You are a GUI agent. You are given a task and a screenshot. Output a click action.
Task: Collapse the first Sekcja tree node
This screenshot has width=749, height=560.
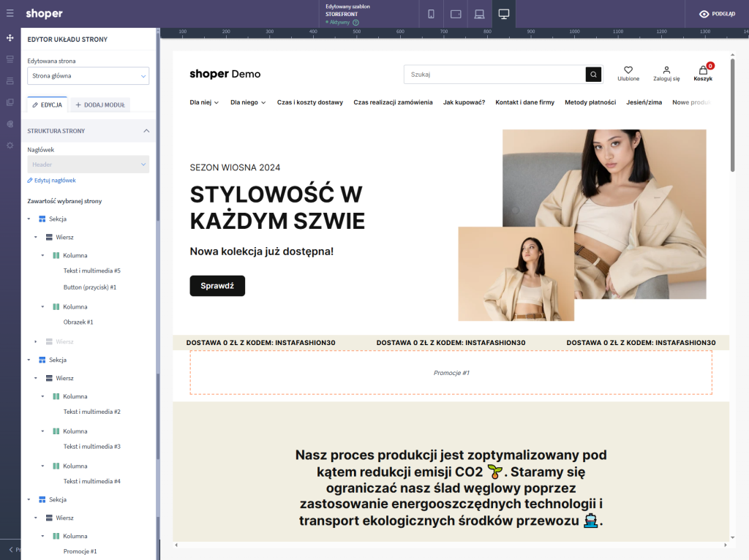tap(29, 219)
